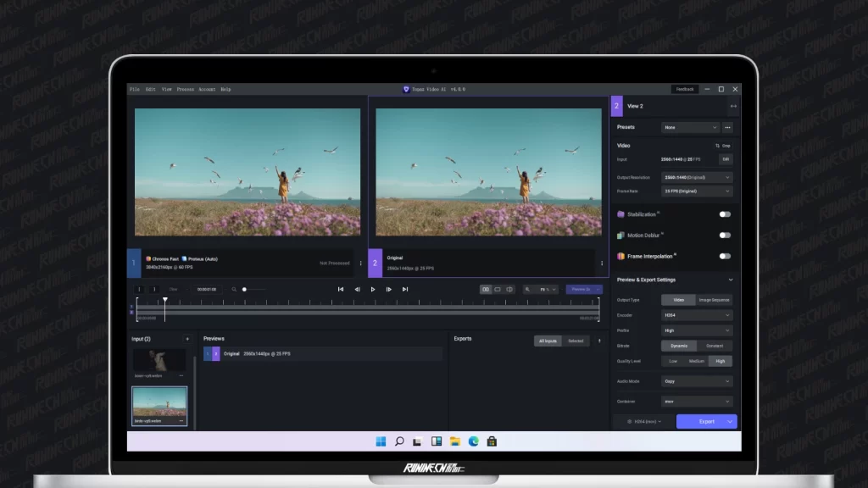Click the play button in playback controls
Viewport: 868px width, 488px height.
[x=373, y=289]
